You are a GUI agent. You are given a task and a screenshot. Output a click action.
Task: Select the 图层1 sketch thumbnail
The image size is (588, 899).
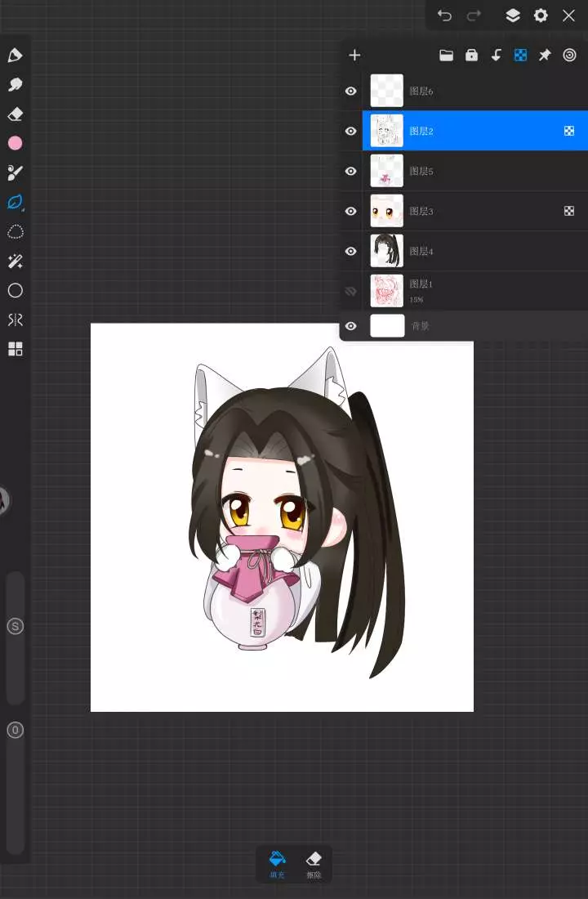coord(387,291)
